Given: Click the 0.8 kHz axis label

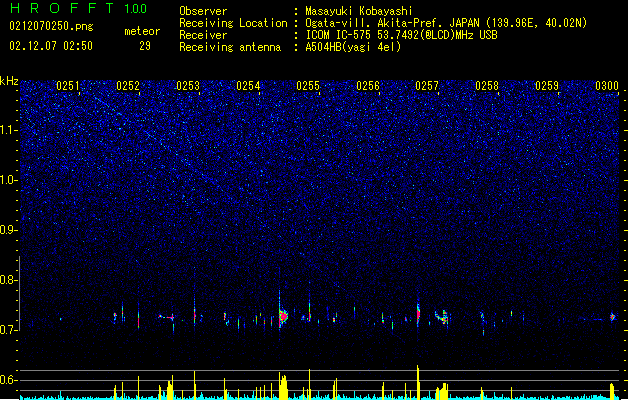Looking at the screenshot, I should click(9, 280).
